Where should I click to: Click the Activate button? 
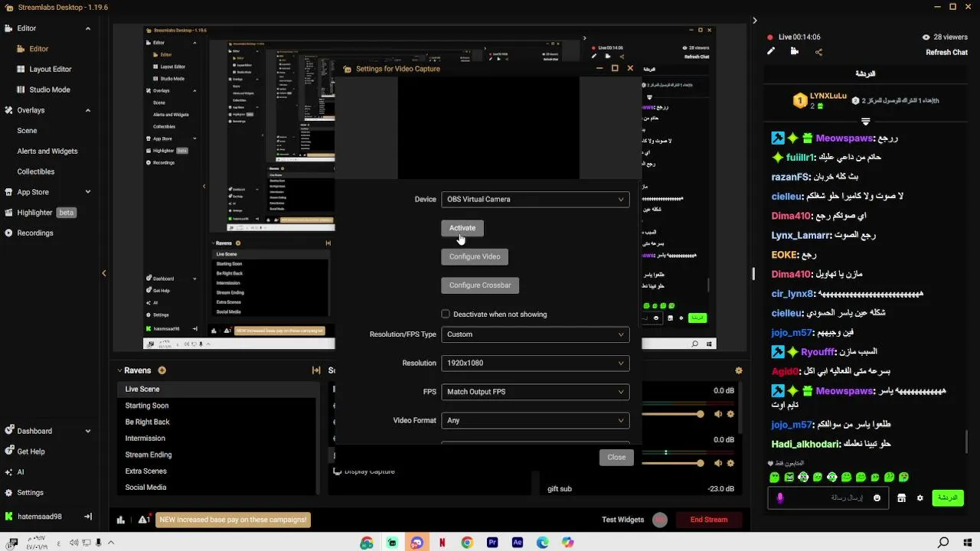[x=462, y=228]
